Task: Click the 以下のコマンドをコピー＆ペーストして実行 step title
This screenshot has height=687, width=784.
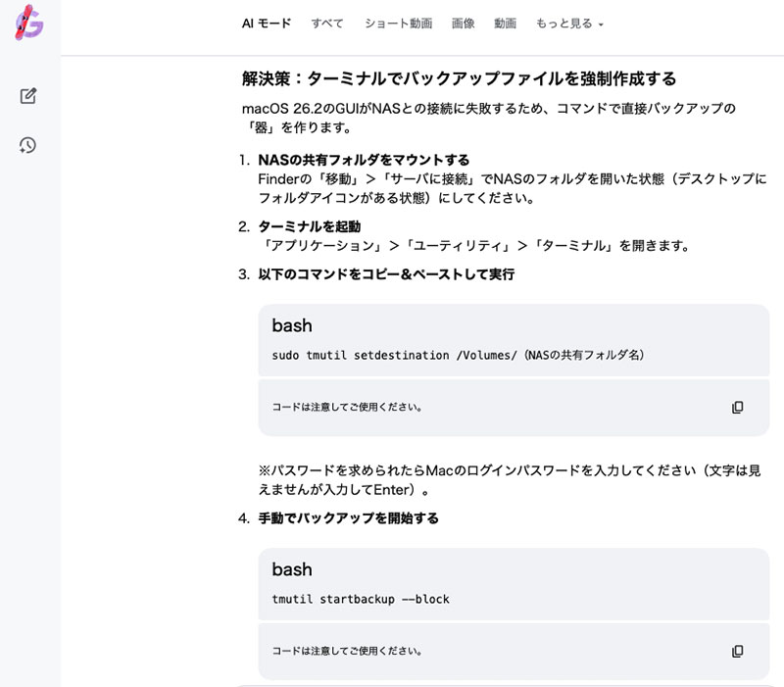Action: pyautogui.click(x=386, y=274)
